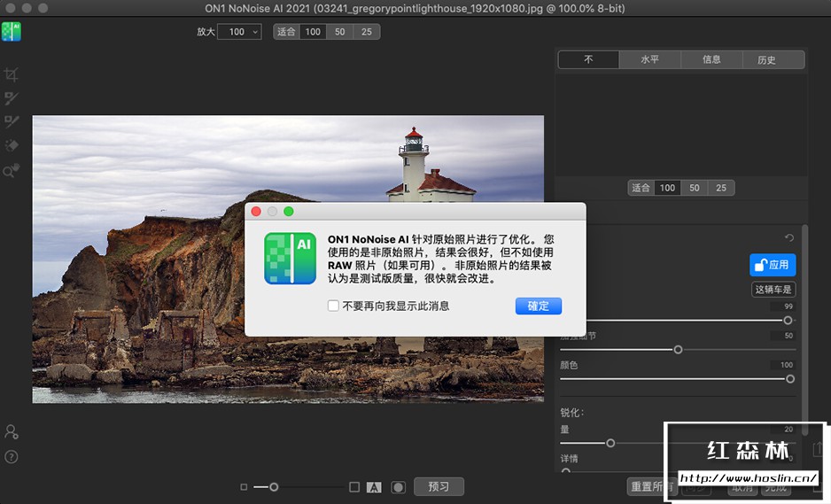
Task: Click the reset arrow icon in the right panel
Action: click(789, 238)
